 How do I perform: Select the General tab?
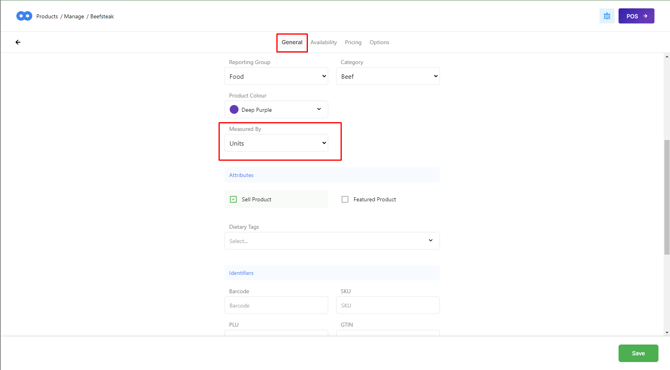point(292,42)
